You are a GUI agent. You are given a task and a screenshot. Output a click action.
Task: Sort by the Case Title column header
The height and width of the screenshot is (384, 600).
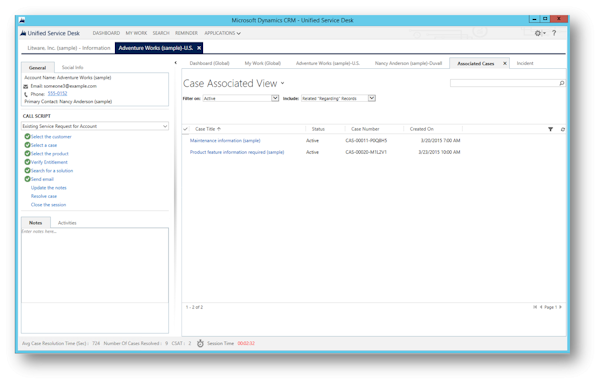208,129
